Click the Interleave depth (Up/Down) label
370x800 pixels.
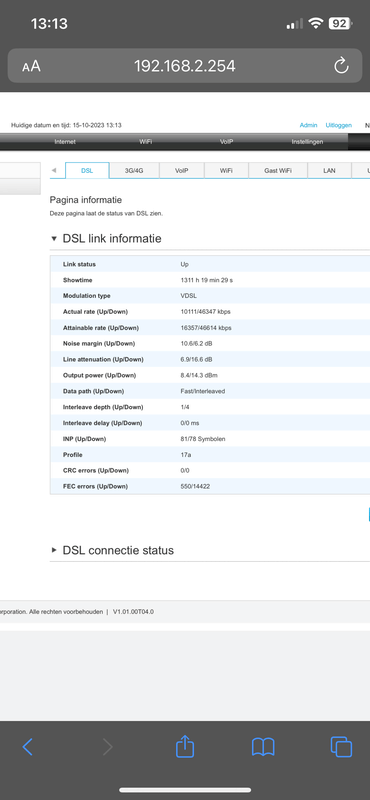103,407
